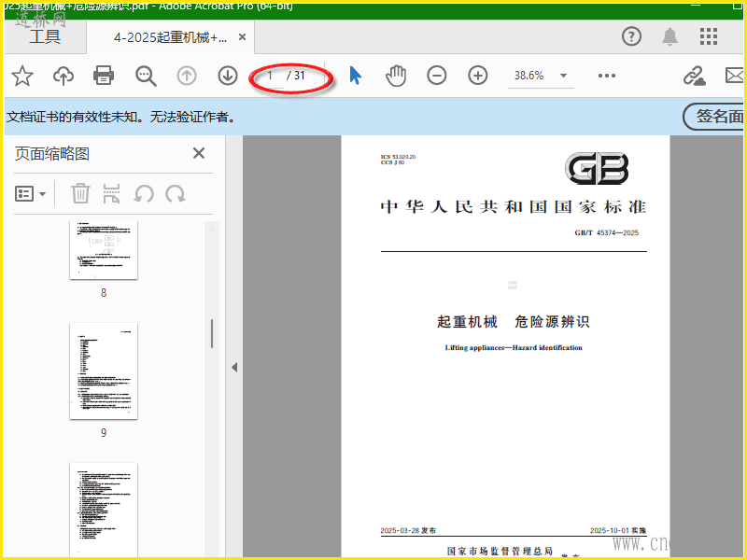Click the date text 2025-03-28 发布

(x=408, y=530)
